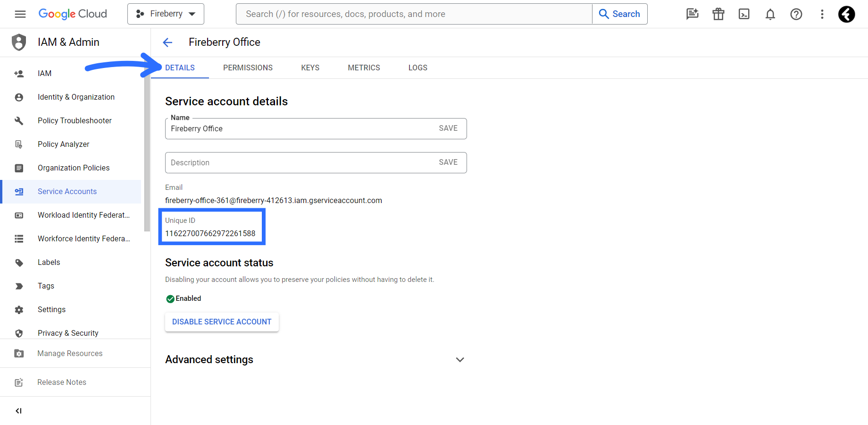Click the Tags arrow-shaped icon
The height and width of the screenshot is (425, 868).
click(x=19, y=286)
